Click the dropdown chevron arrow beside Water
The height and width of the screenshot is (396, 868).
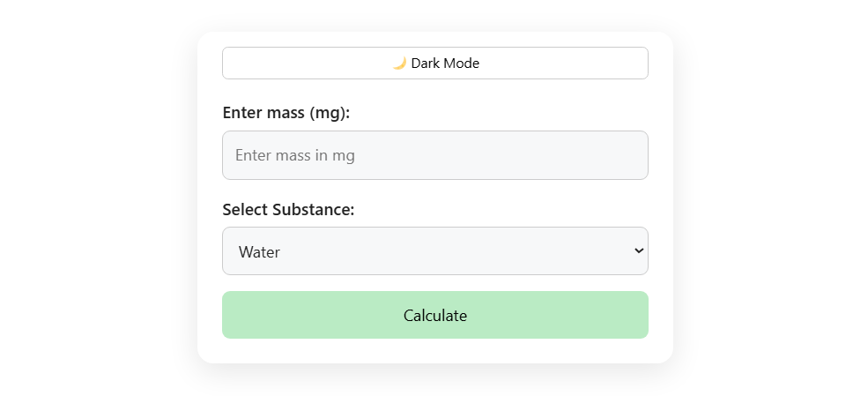(x=639, y=250)
